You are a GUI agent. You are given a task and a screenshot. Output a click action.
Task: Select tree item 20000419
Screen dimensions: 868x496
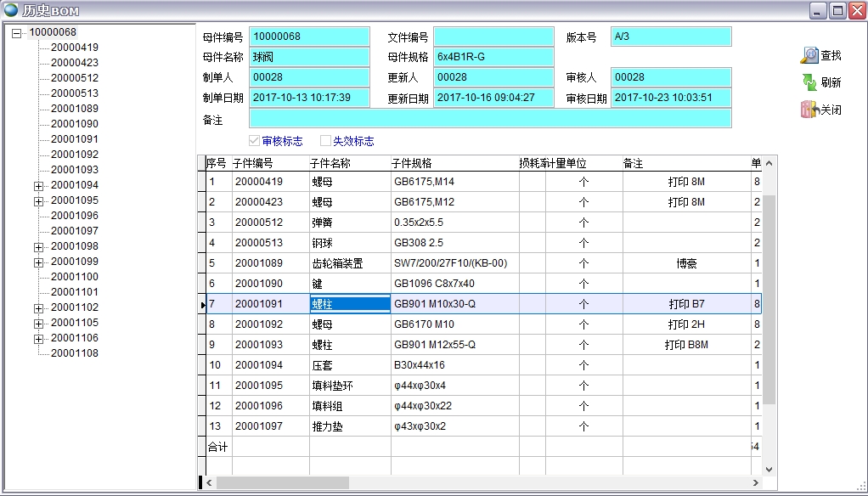point(74,48)
